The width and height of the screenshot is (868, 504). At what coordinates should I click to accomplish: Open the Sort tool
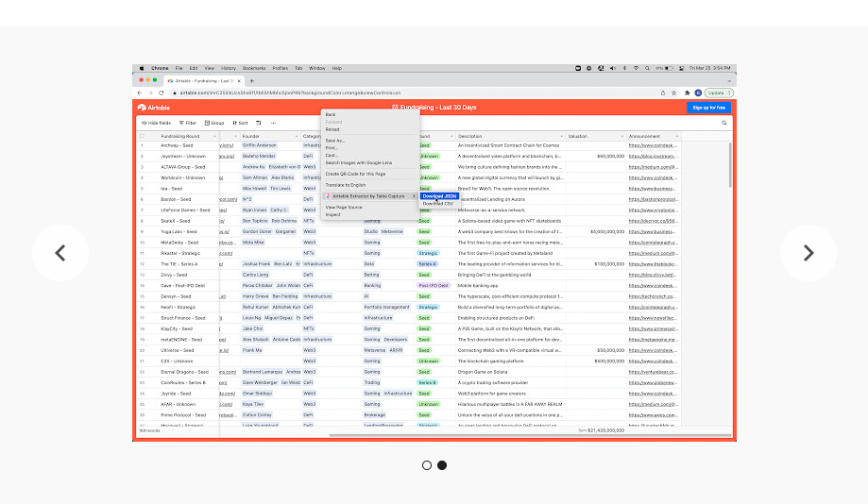point(240,123)
